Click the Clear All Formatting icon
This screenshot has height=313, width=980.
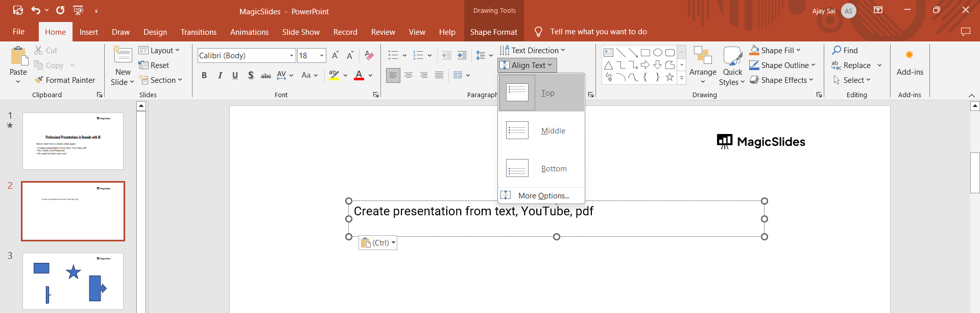click(x=369, y=55)
